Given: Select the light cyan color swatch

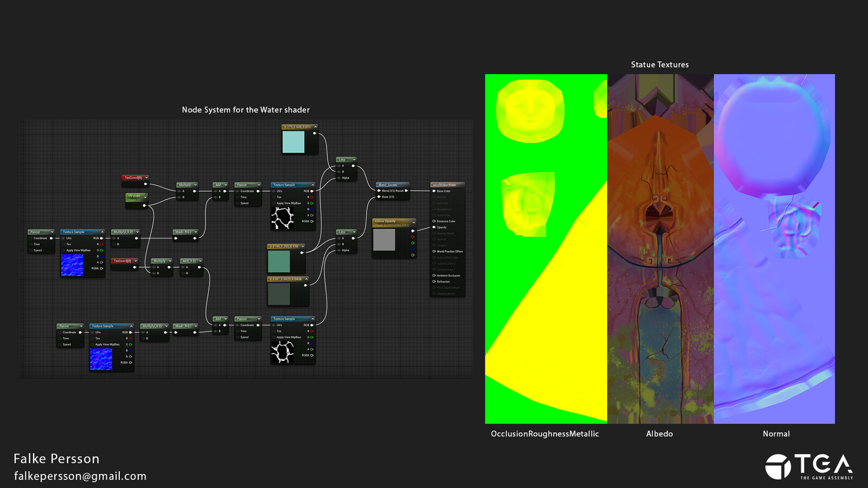Looking at the screenshot, I should [293, 142].
